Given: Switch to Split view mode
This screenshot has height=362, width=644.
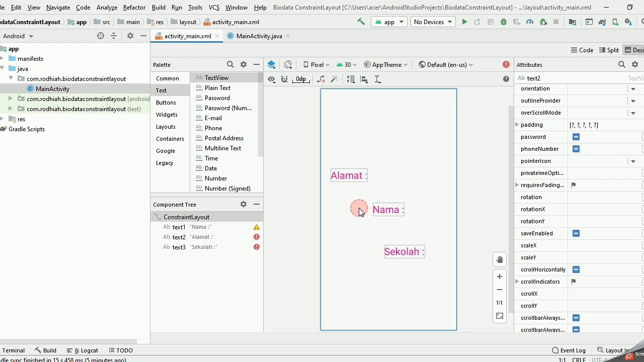Looking at the screenshot, I should (609, 50).
